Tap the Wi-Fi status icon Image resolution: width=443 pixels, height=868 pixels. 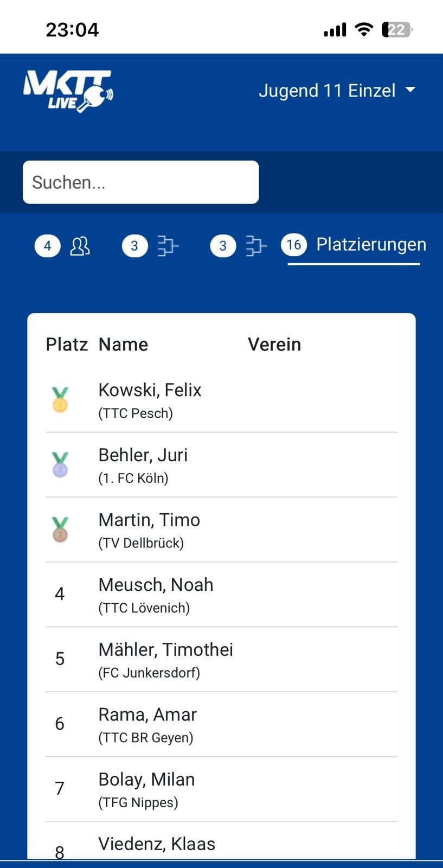(x=364, y=29)
